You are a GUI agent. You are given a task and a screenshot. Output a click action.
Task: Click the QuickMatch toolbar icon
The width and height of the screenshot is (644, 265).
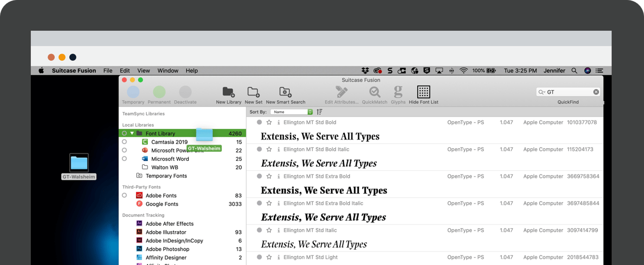[x=375, y=92]
